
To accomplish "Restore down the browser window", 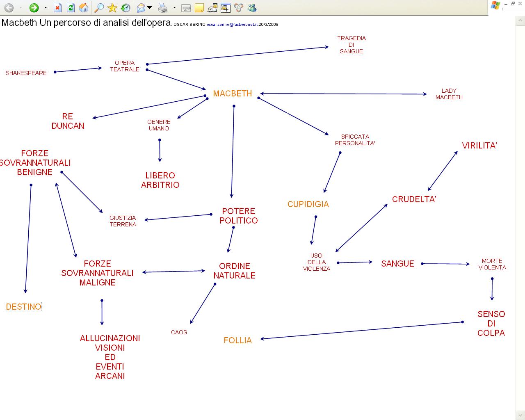I will (x=513, y=4).
